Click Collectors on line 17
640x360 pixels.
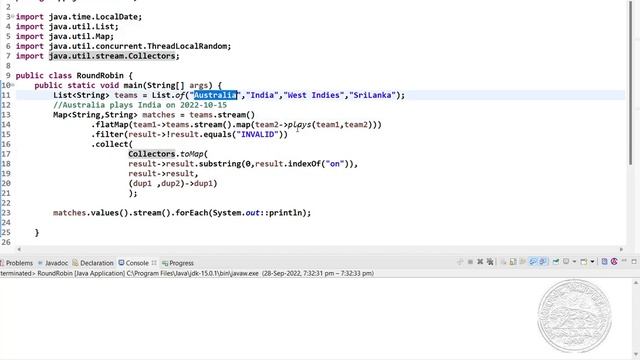(151, 154)
